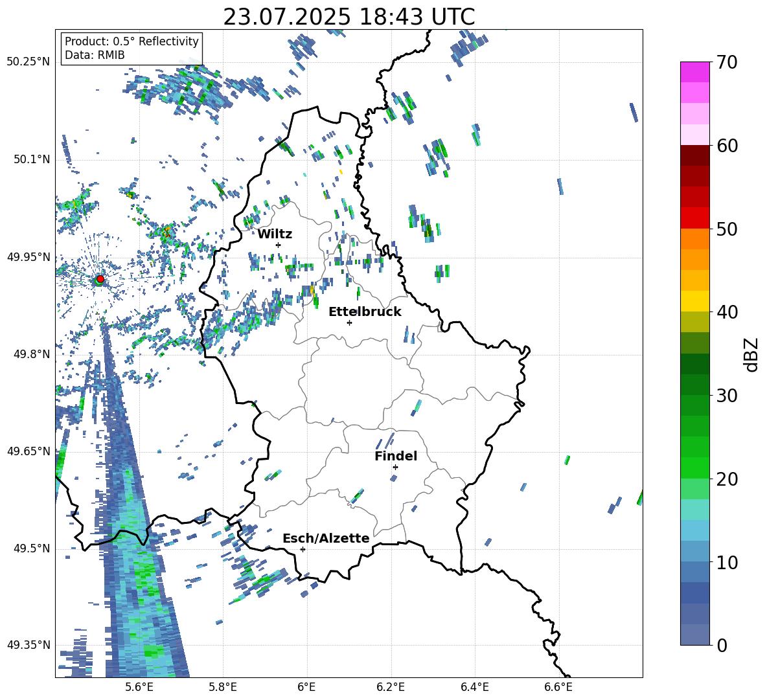Screen dimensions: 767x700
Task: Click the Data: RMIB text
Action: point(95,55)
